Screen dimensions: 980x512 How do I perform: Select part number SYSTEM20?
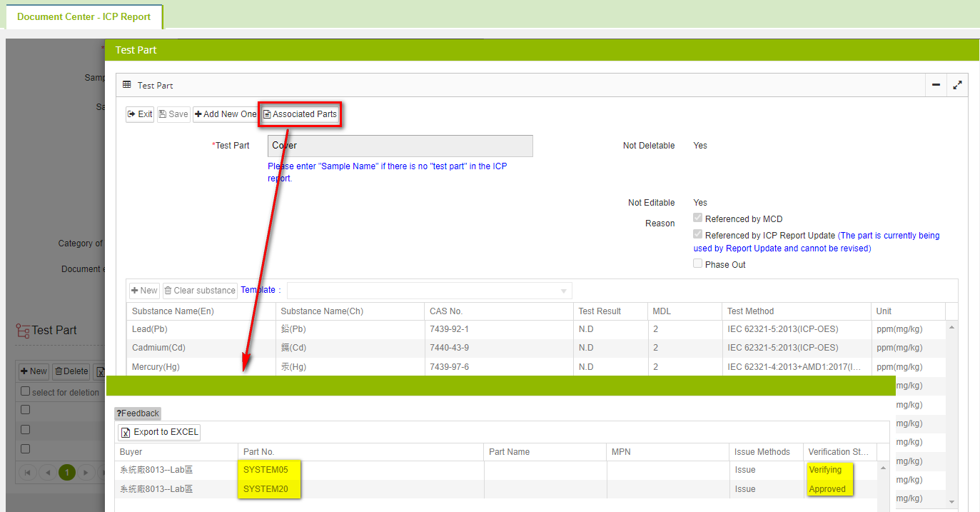[x=266, y=489]
